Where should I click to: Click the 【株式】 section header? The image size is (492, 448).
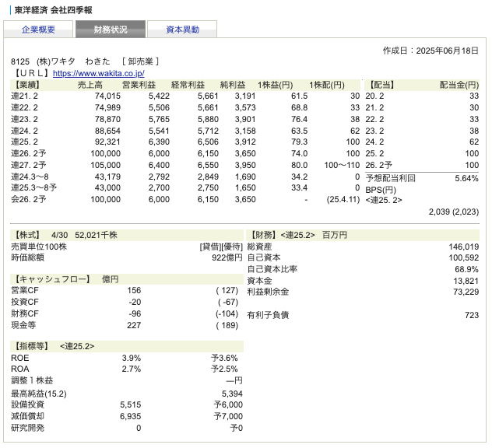pos(26,235)
